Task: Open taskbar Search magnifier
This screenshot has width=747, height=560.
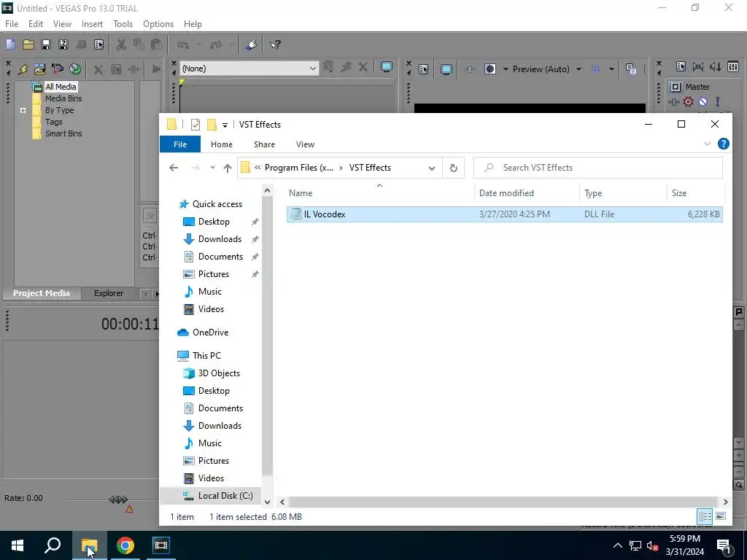Action: 53,545
